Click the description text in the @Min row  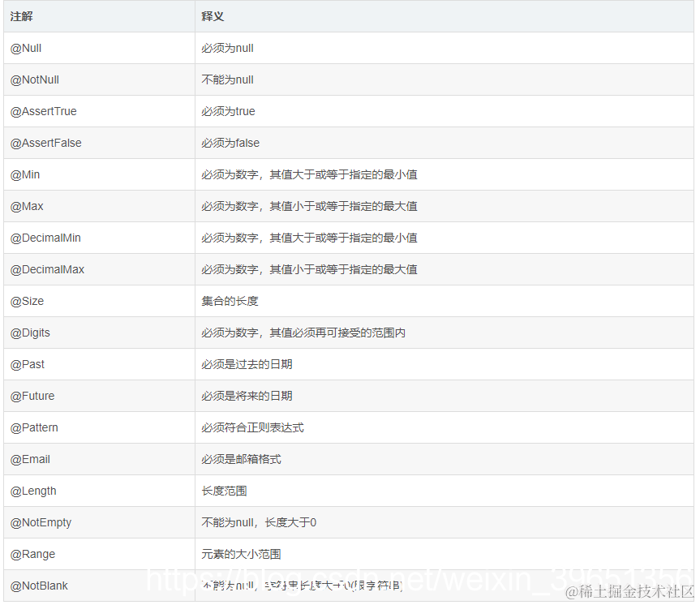point(309,174)
